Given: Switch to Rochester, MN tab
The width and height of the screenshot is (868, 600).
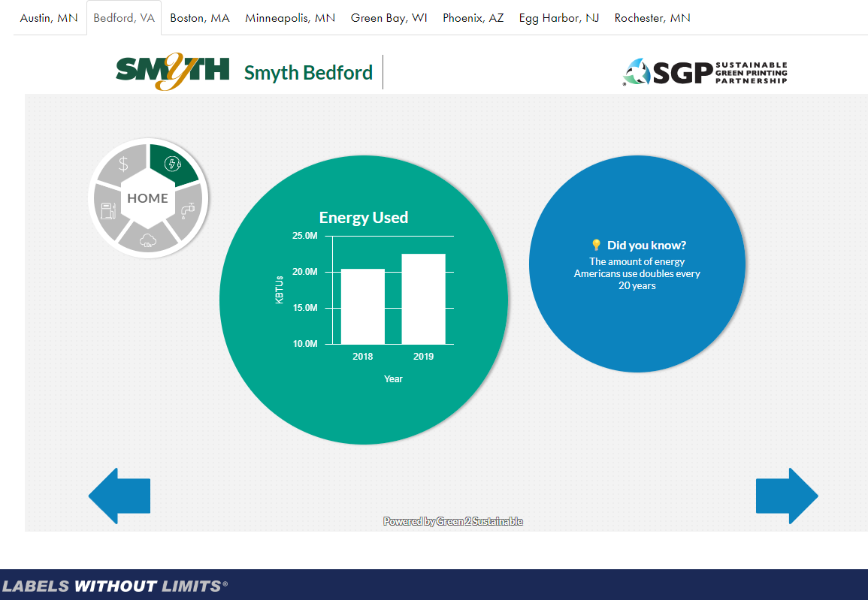Looking at the screenshot, I should [x=652, y=18].
